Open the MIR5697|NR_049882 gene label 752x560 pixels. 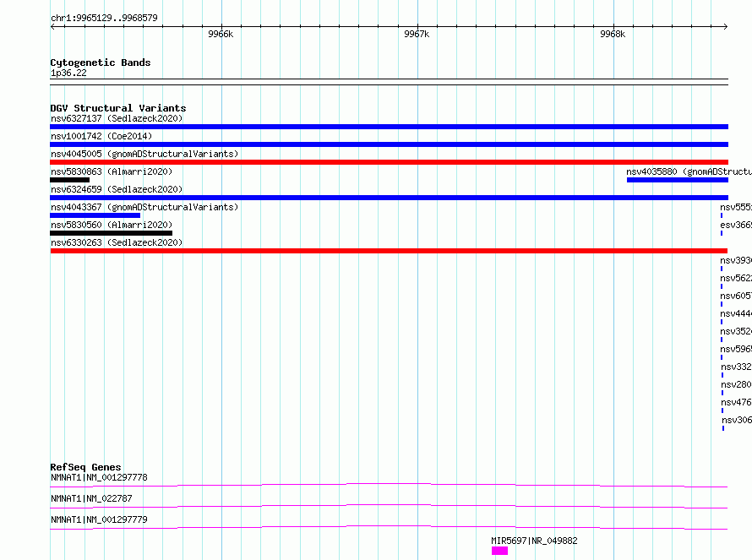tap(534, 541)
